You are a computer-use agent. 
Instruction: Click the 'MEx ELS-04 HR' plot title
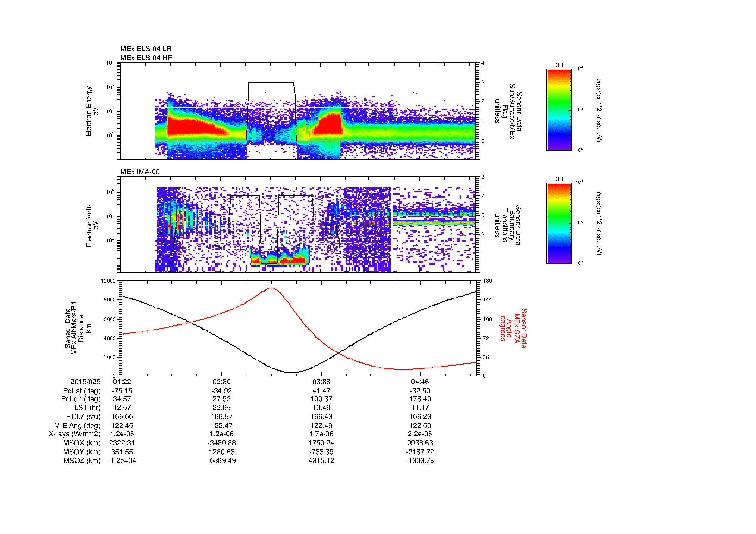[146, 58]
